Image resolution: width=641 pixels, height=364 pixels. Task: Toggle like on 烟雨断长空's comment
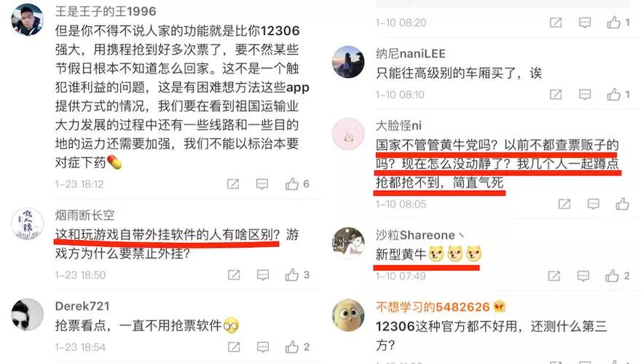[292, 275]
